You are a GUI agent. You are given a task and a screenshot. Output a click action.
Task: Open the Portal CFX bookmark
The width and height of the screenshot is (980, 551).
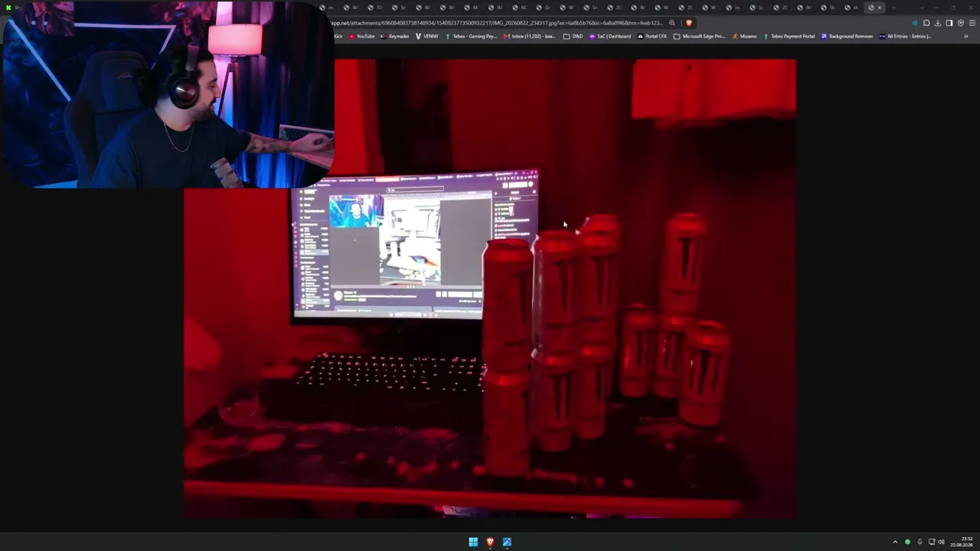(652, 36)
